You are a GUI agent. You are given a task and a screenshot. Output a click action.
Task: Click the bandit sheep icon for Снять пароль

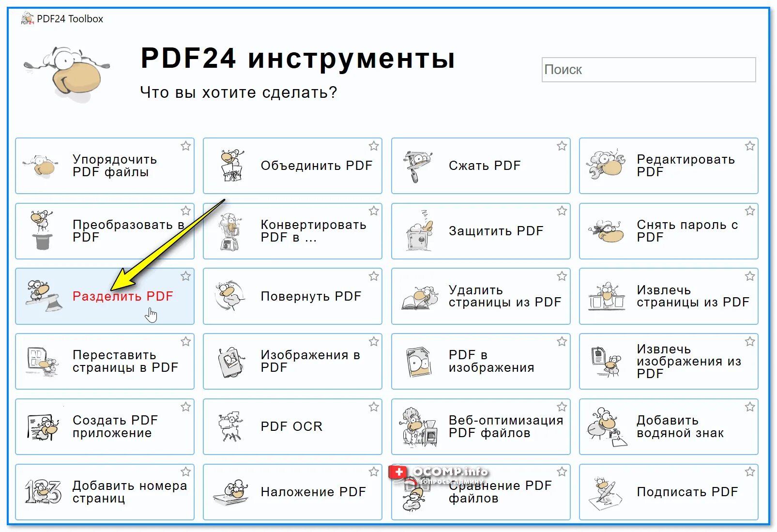tap(605, 231)
